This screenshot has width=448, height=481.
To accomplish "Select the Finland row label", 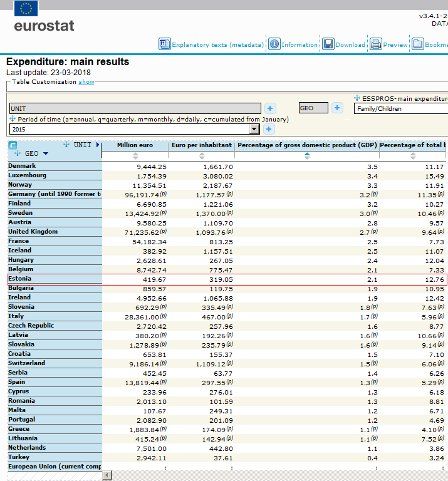I will click(x=19, y=204).
